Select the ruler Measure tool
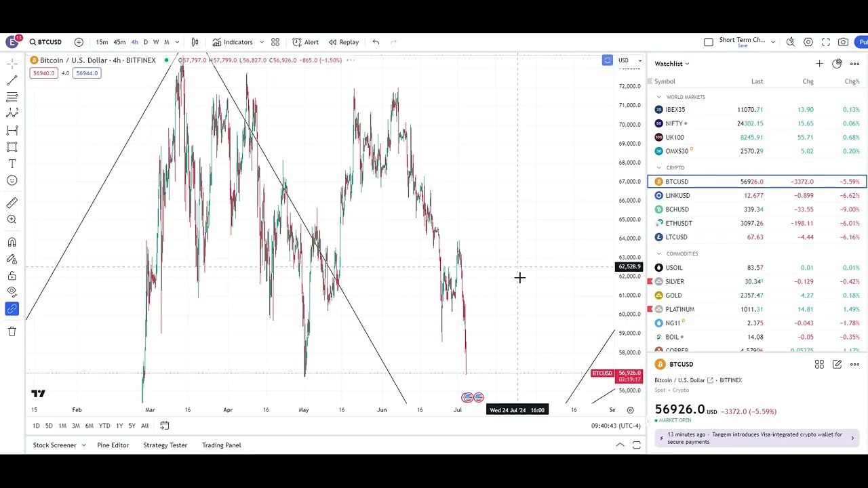This screenshot has height=488, width=868. [12, 203]
